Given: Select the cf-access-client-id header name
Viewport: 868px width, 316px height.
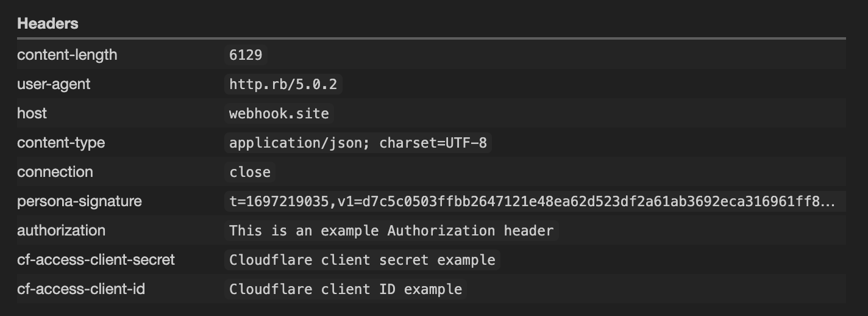Looking at the screenshot, I should pyautogui.click(x=81, y=289).
